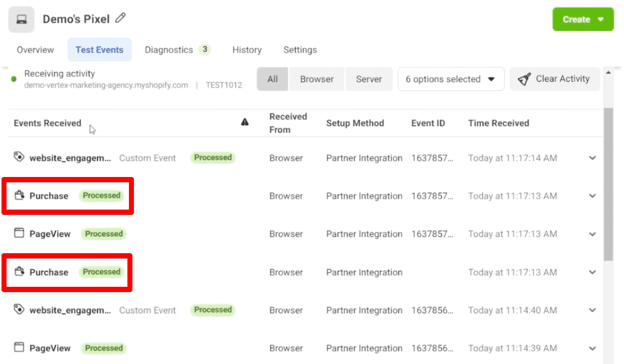Open the Overview tab

(35, 50)
